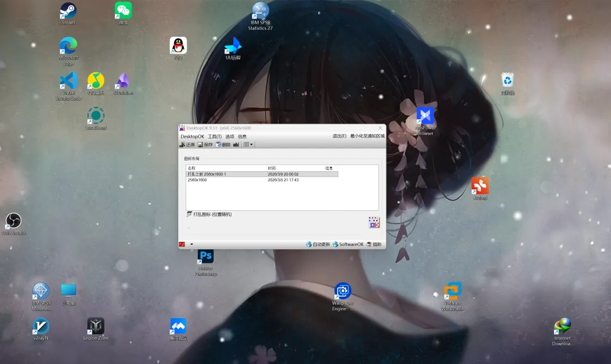Click the LocalSend desktop icon

(96, 119)
